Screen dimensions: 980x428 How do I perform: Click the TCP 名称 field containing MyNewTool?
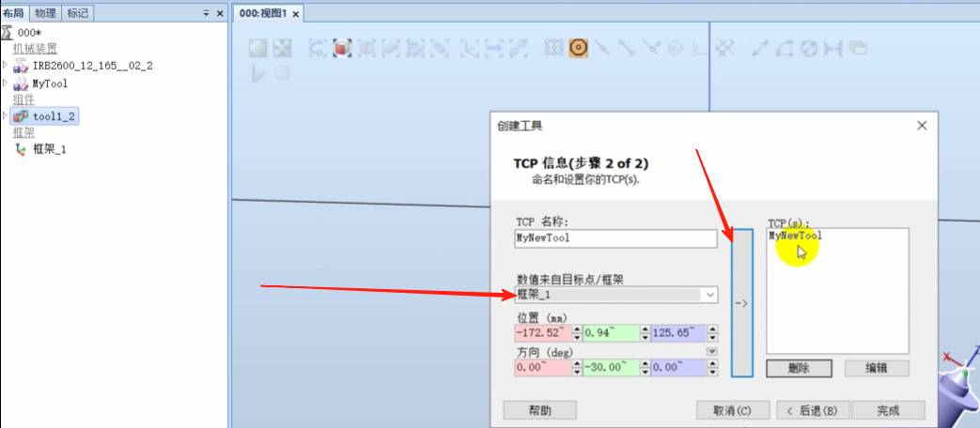pyautogui.click(x=615, y=238)
